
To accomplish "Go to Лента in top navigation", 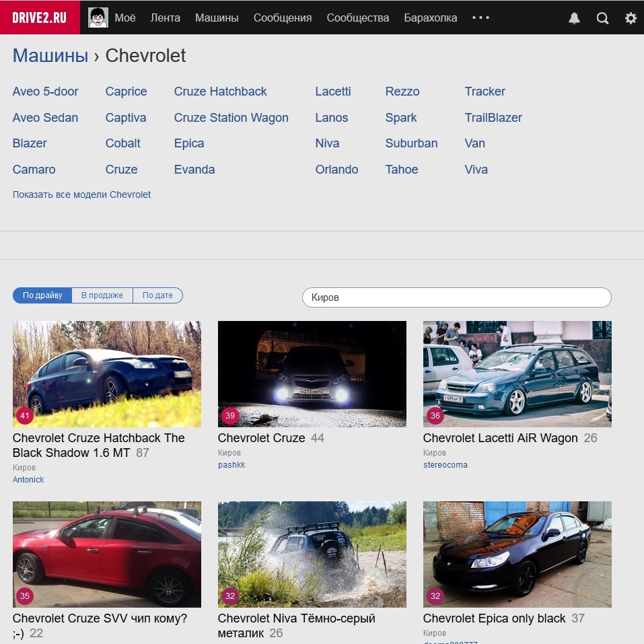I will click(165, 17).
